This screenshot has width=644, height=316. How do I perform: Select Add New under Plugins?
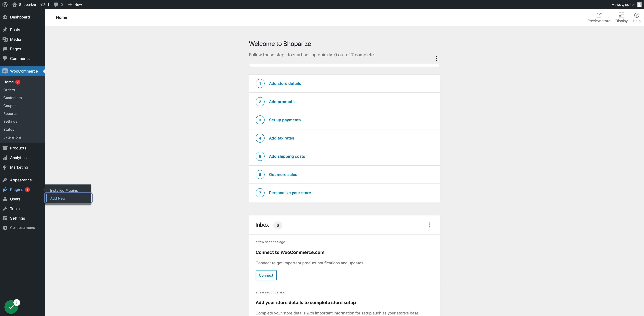point(58,198)
